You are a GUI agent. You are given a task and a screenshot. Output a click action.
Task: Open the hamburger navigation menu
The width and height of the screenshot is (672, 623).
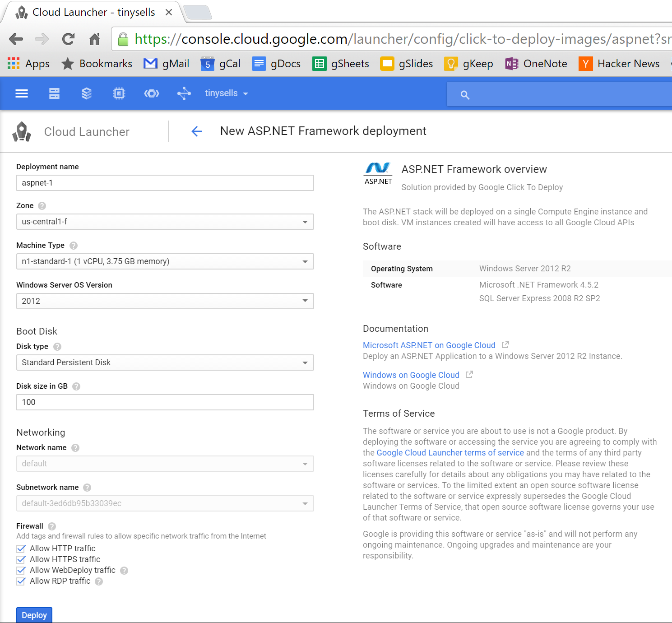[x=22, y=93]
